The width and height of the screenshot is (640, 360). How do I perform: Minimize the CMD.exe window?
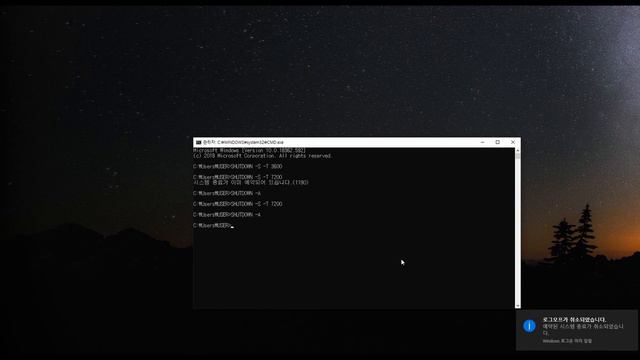[x=482, y=142]
